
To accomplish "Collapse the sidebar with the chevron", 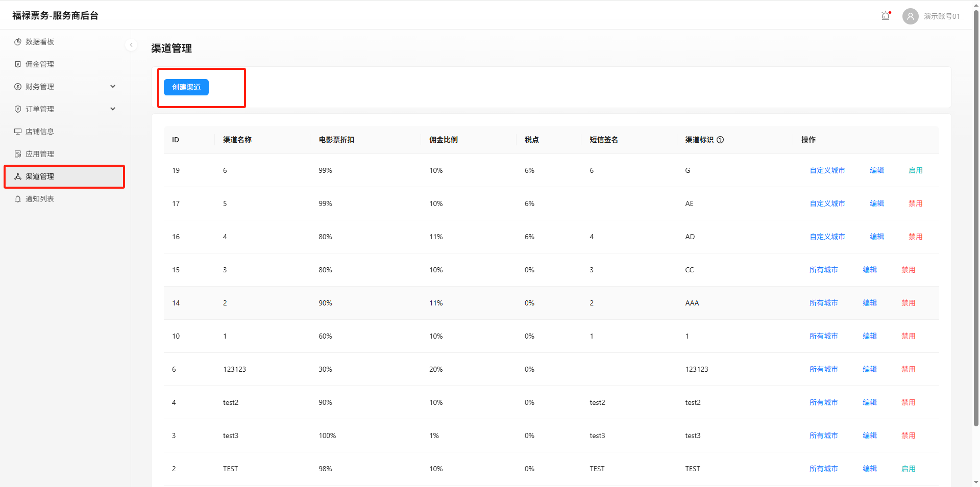I will coord(131,45).
